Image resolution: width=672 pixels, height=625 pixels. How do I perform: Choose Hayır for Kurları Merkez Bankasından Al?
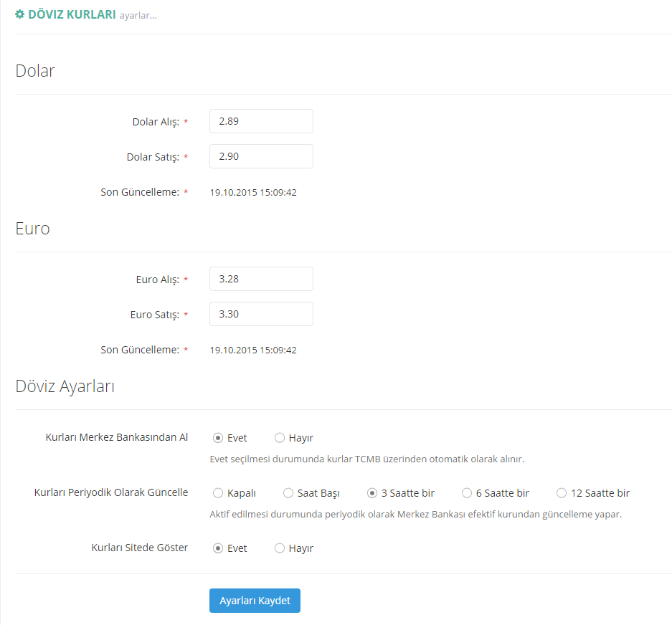280,438
